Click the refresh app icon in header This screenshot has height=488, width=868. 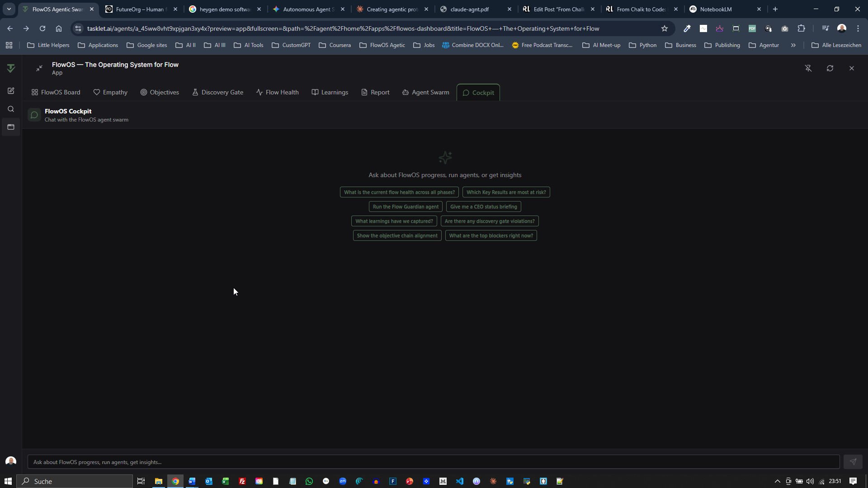tap(830, 68)
